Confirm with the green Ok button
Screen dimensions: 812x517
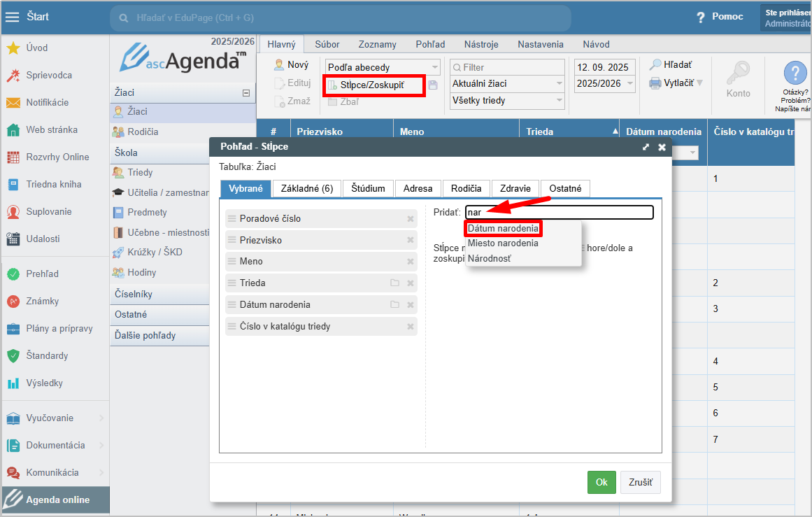coord(601,482)
